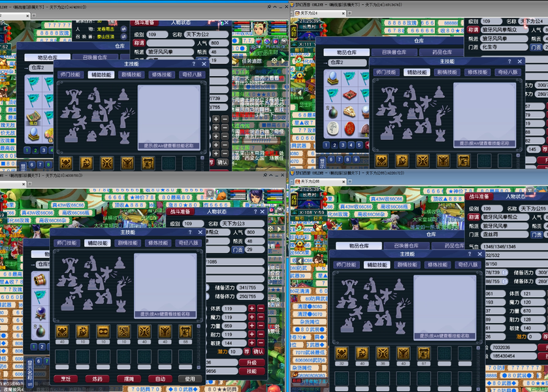Open 药品仓库 tab in 天下为公55 window
The height and width of the screenshot is (392, 548).
click(449, 246)
